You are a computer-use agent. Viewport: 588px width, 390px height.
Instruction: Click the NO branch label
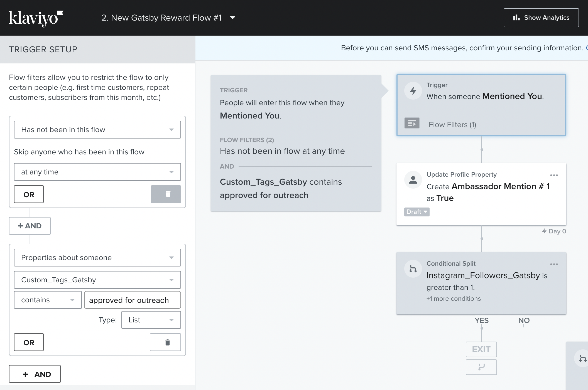pos(524,320)
